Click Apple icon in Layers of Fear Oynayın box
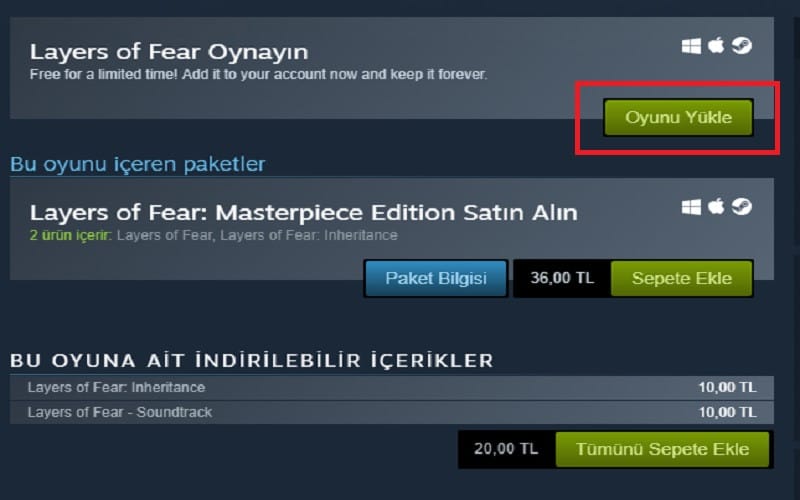 pos(716,45)
